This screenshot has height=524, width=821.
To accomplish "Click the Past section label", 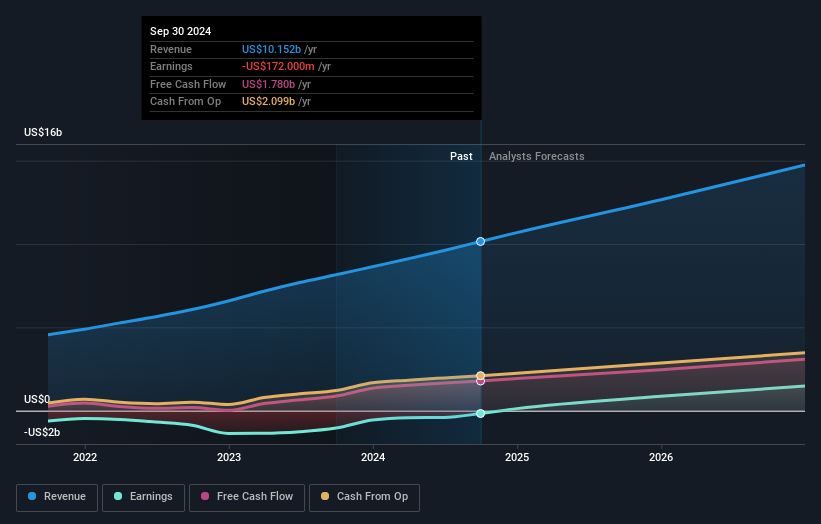I will coord(461,156).
